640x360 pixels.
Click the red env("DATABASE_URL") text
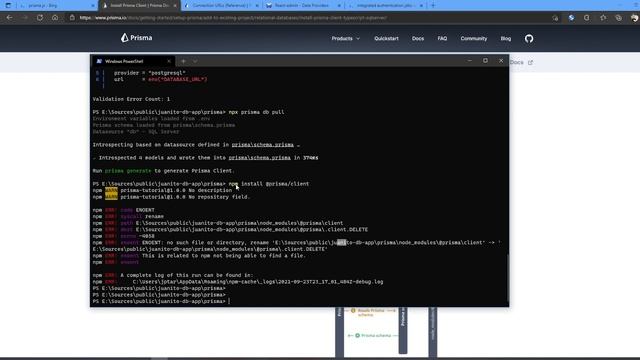tap(178, 79)
